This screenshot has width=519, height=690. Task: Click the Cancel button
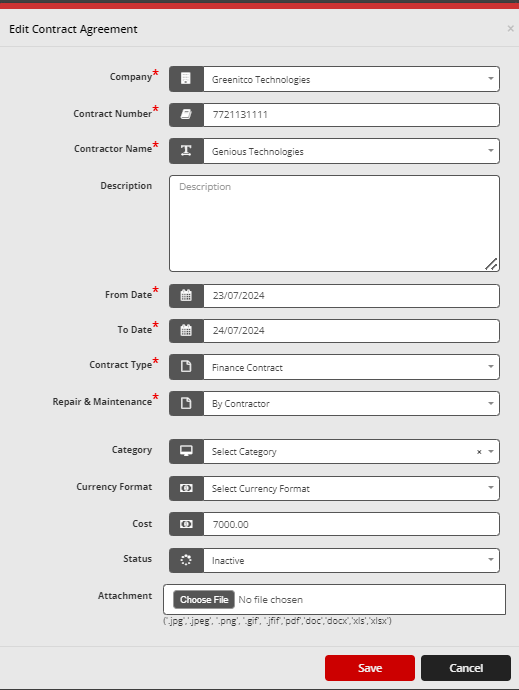pos(466,668)
